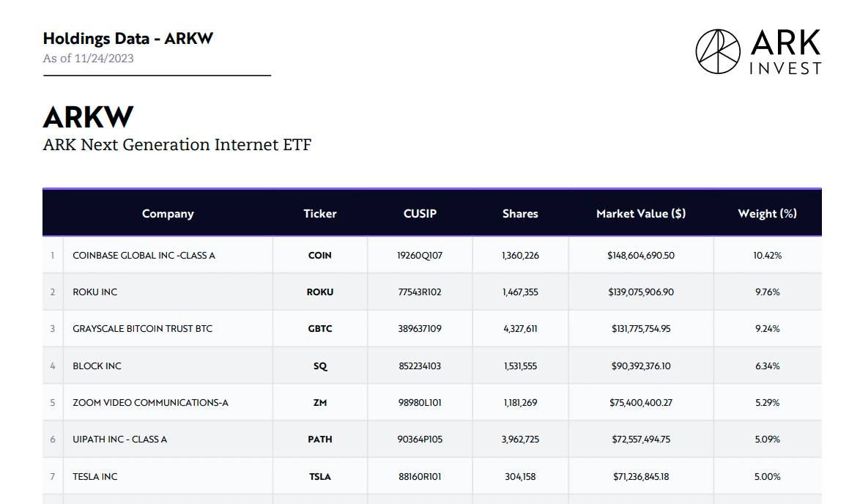This screenshot has width=860, height=504.
Task: Click market value $131,775,754.95
Action: click(641, 329)
